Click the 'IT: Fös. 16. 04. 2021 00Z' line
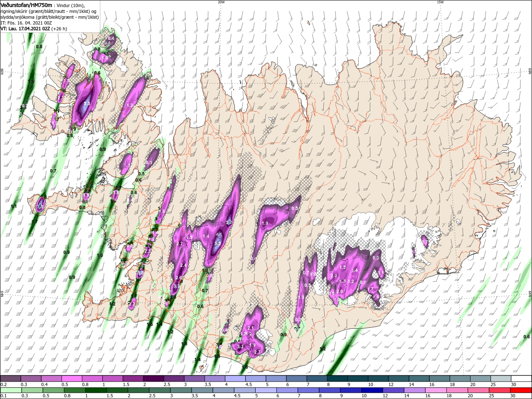Screen dimensions: 532x399 coord(27,23)
